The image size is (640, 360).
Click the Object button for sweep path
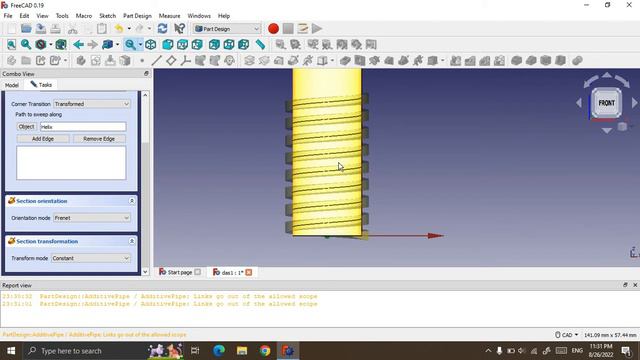click(27, 127)
